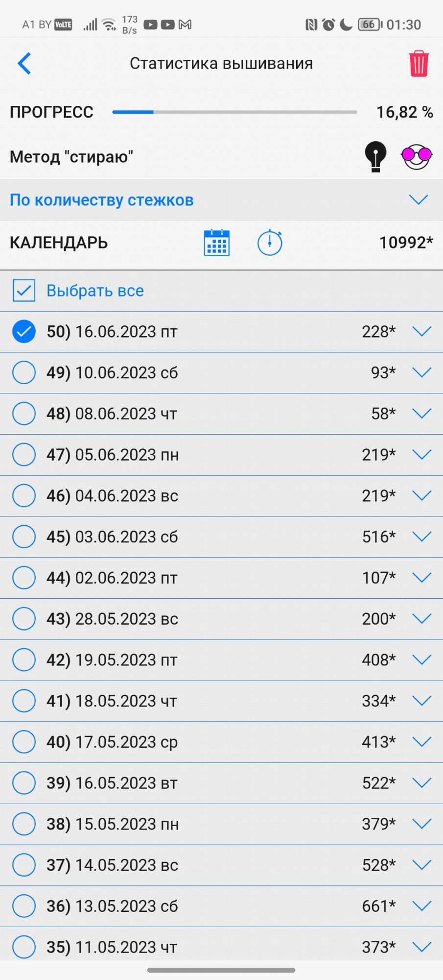Tap the "Выбрать все" label

pyautogui.click(x=95, y=291)
